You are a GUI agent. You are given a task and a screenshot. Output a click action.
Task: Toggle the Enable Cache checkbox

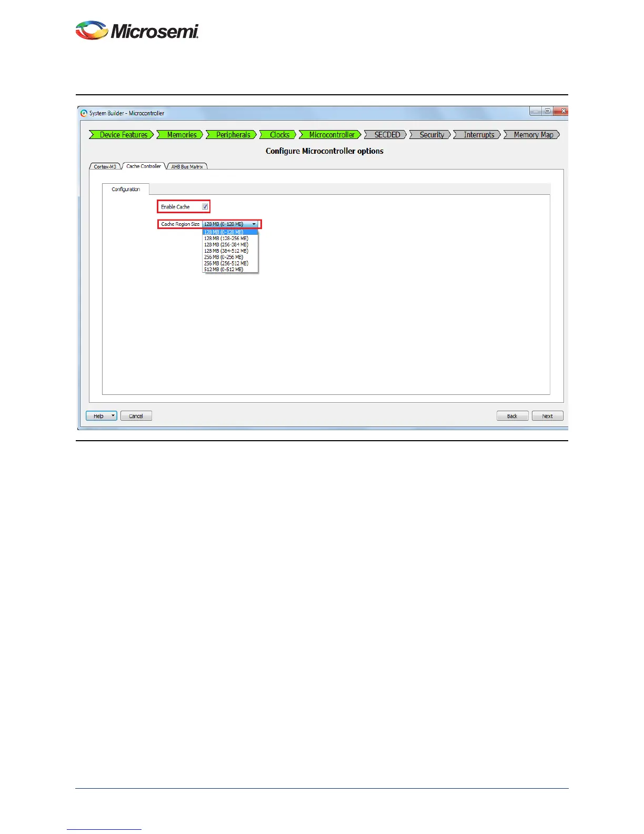click(x=205, y=207)
